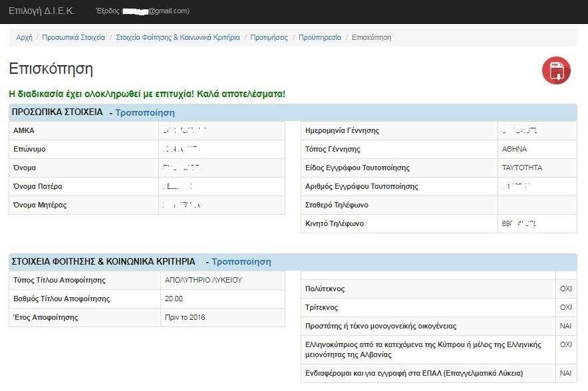This screenshot has width=588, height=391.
Task: Click the green success message text
Action: [x=147, y=94]
